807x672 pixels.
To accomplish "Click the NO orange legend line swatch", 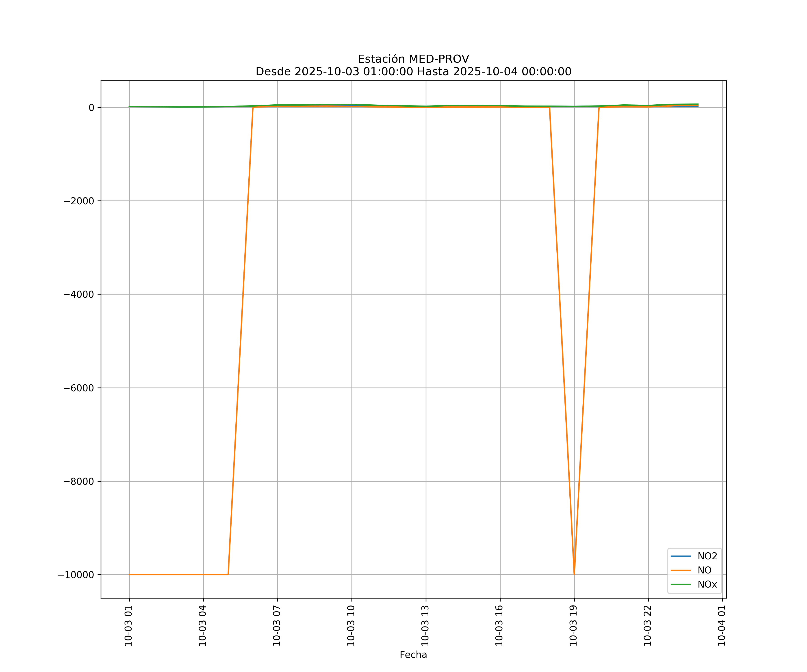I will pyautogui.click(x=681, y=570).
